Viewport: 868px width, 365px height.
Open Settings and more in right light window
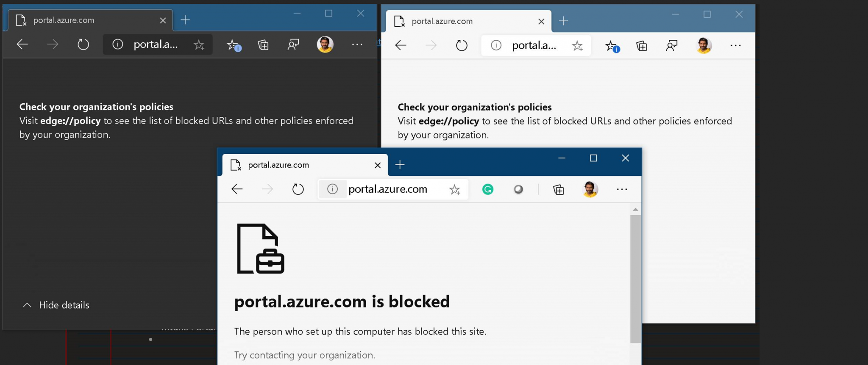(735, 45)
